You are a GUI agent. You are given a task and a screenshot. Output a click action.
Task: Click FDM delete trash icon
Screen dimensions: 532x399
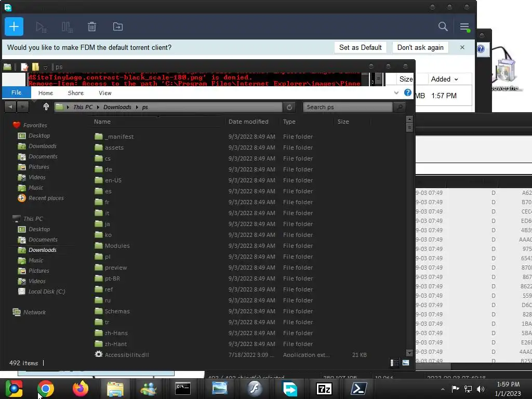click(x=92, y=27)
